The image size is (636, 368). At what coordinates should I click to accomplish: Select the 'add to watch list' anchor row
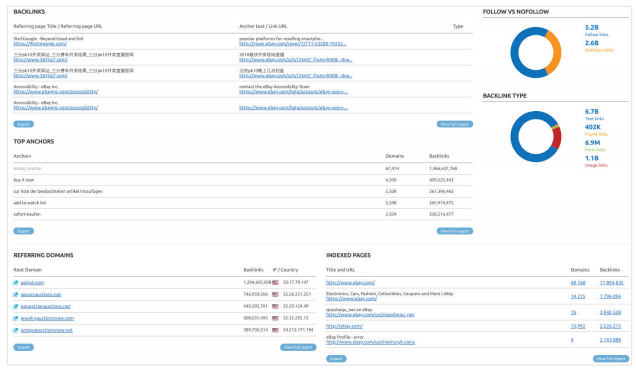pyautogui.click(x=243, y=203)
